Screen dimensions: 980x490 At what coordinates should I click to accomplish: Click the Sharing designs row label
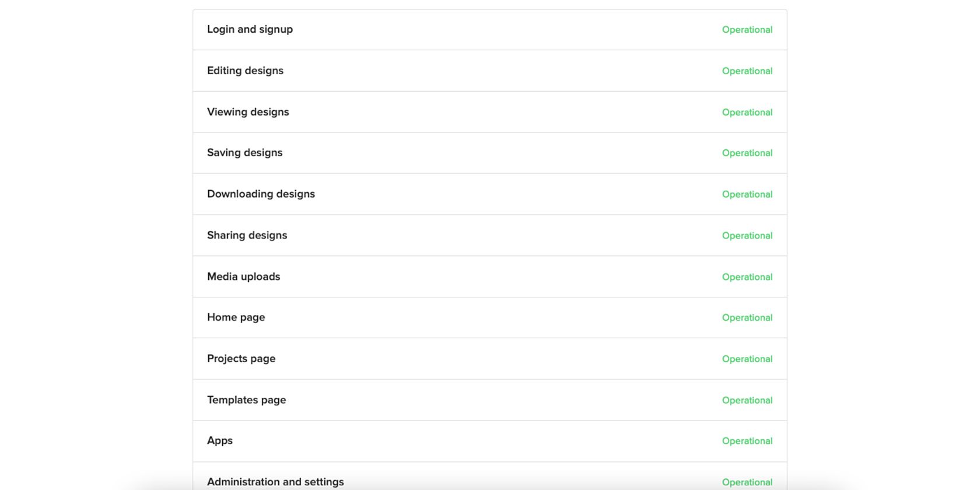[247, 236]
